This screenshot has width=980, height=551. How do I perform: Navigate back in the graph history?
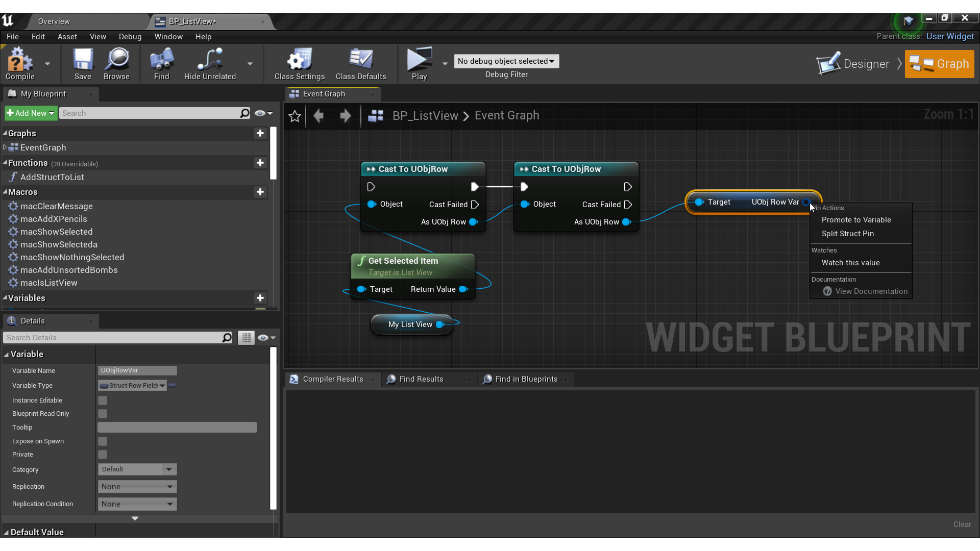click(318, 116)
